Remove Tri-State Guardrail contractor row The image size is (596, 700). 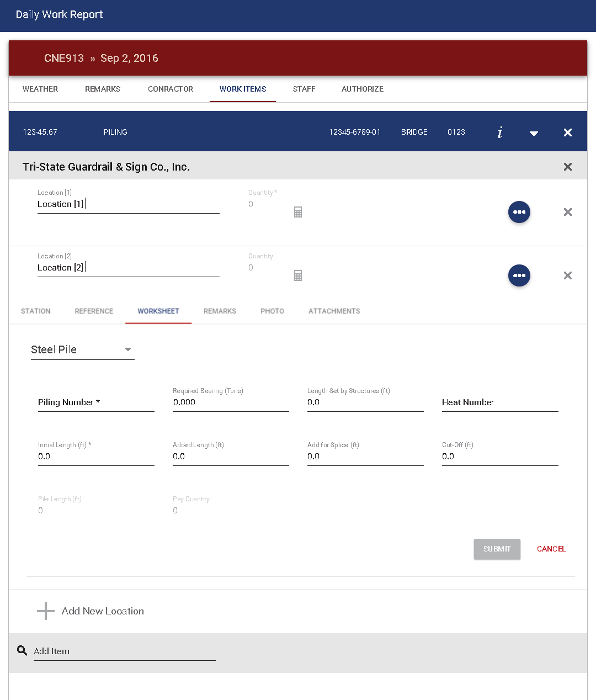click(567, 167)
